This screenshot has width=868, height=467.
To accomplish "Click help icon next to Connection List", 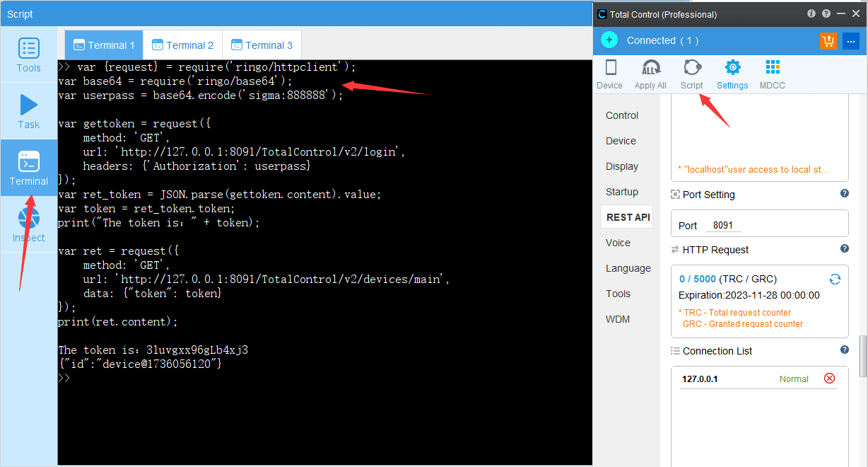I will tap(844, 350).
